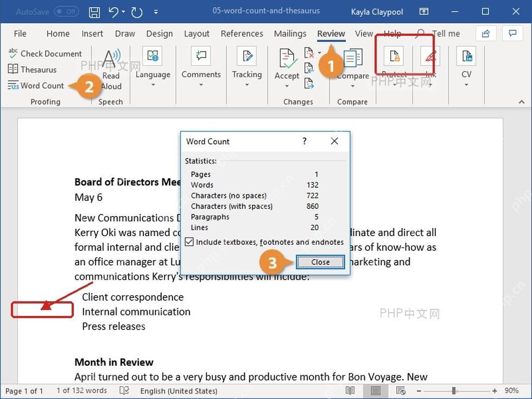Go to Previous Change icon
This screenshot has width=532, height=399.
[309, 68]
